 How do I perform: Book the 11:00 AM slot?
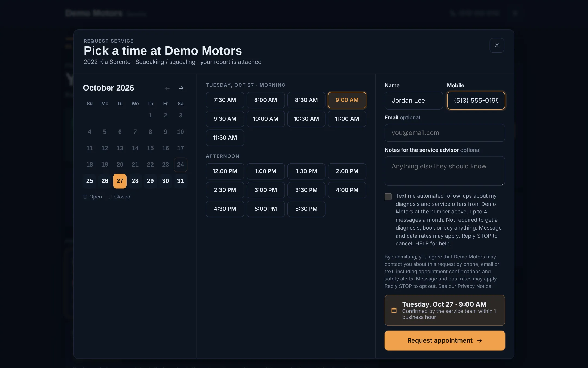(x=347, y=119)
